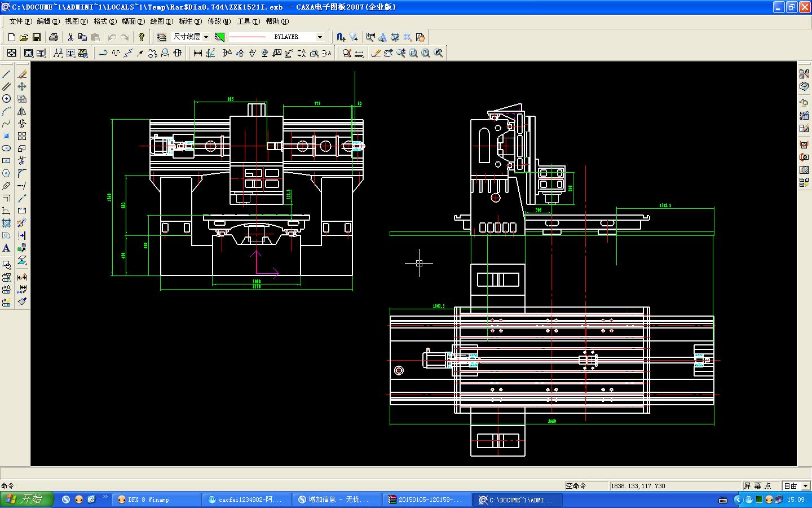
Task: Click the Help question mark icon
Action: point(142,37)
